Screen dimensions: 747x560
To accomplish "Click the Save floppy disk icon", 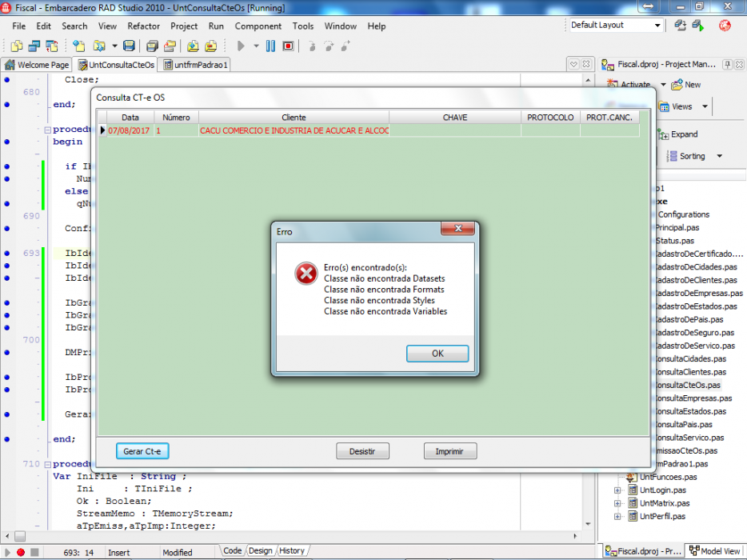I will pos(129,46).
